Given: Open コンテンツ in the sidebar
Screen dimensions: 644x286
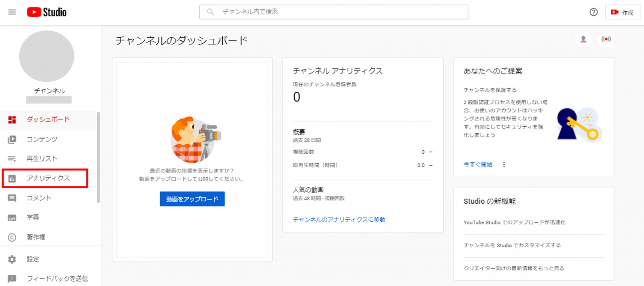Looking at the screenshot, I should tap(42, 139).
